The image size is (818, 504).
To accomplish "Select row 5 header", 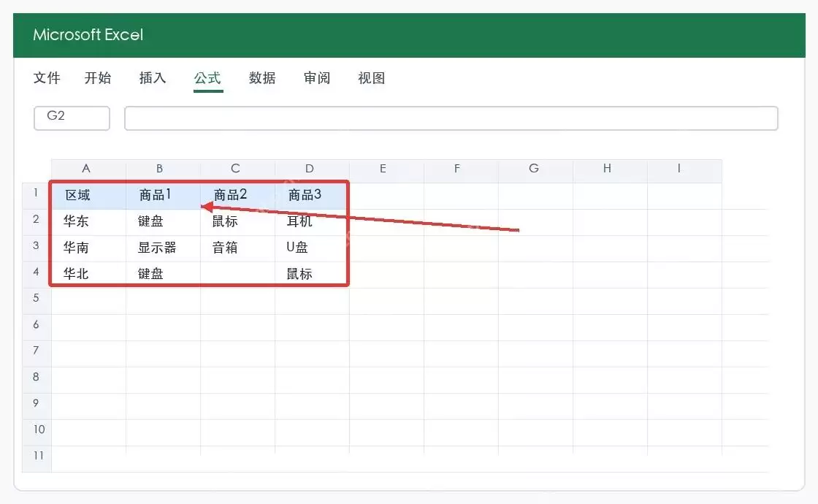I will (x=37, y=301).
